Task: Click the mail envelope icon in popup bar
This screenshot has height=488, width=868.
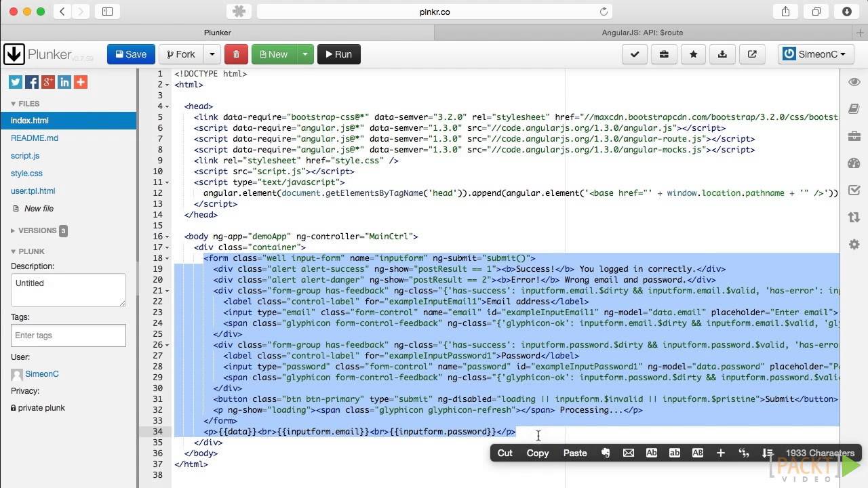Action: pos(629,453)
